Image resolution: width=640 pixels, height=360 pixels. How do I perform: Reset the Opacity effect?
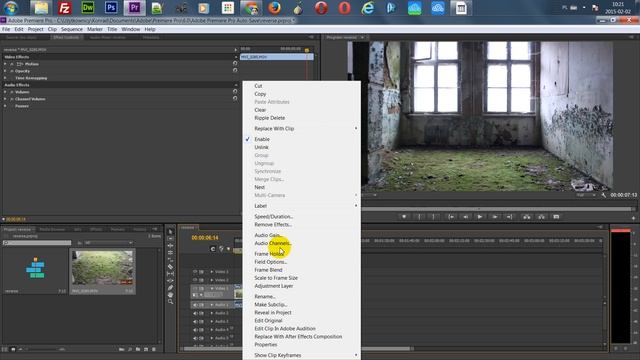click(x=235, y=71)
